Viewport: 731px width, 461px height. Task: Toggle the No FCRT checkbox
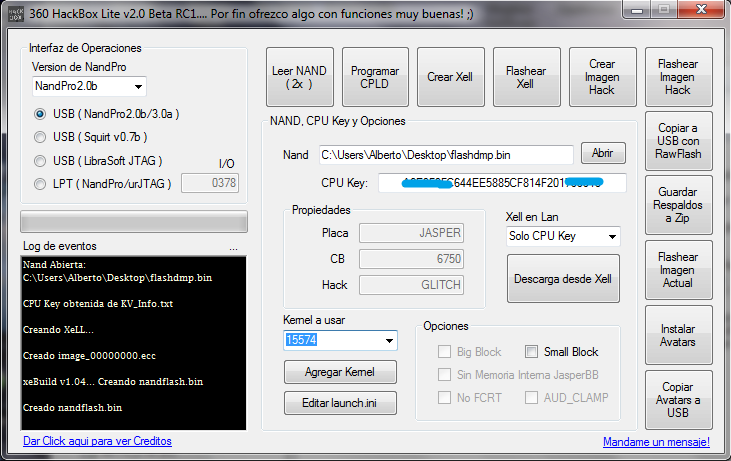click(444, 398)
